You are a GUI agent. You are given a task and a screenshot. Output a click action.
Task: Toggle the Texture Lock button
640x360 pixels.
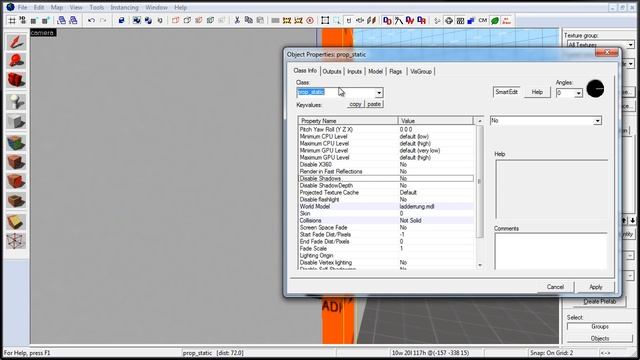[x=349, y=20]
